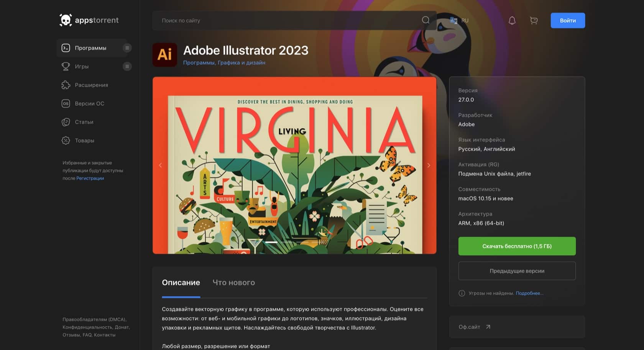Open the Товары section
The image size is (644, 350).
84,141
